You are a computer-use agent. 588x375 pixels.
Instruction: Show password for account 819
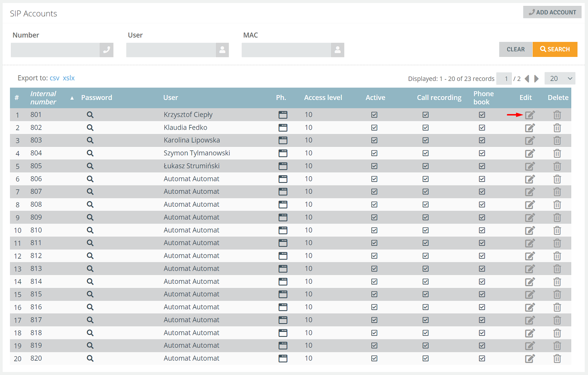(90, 346)
